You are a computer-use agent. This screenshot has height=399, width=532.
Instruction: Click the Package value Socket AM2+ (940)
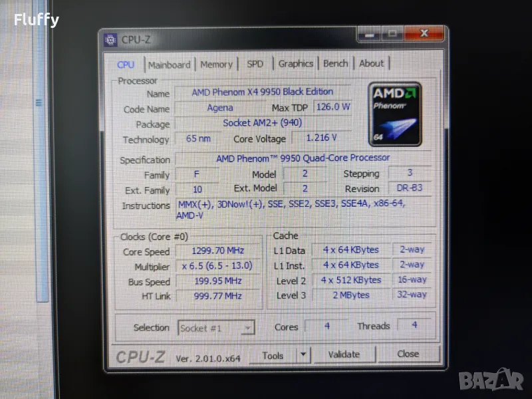(263, 123)
